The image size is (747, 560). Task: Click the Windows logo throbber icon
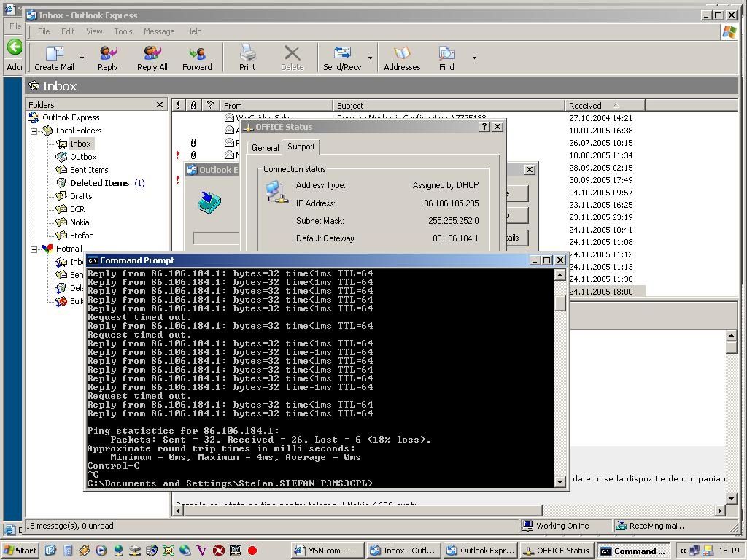click(729, 32)
